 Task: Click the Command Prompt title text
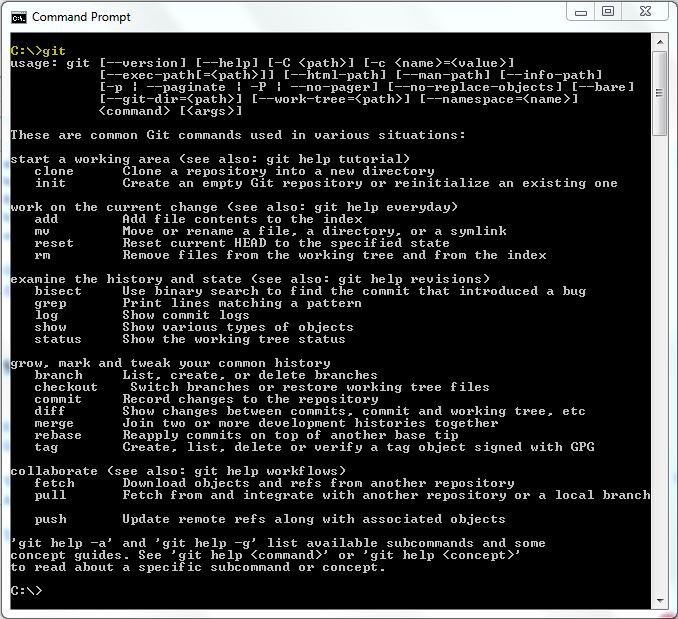81,17
